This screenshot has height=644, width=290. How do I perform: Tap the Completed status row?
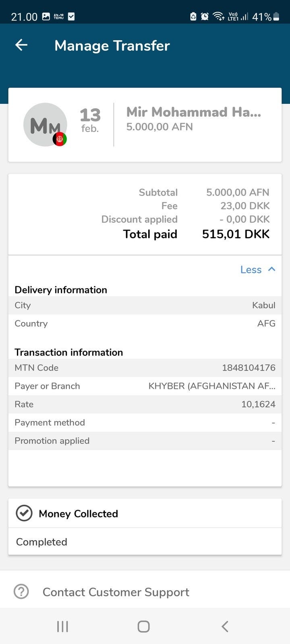[x=145, y=542]
